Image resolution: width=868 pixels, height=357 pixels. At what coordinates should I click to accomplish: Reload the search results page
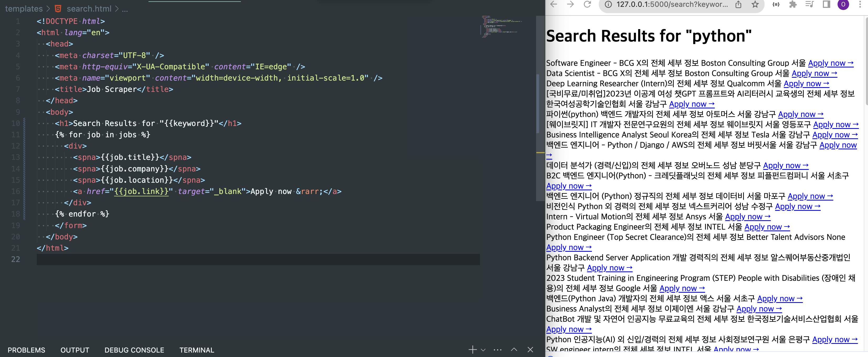click(x=587, y=4)
